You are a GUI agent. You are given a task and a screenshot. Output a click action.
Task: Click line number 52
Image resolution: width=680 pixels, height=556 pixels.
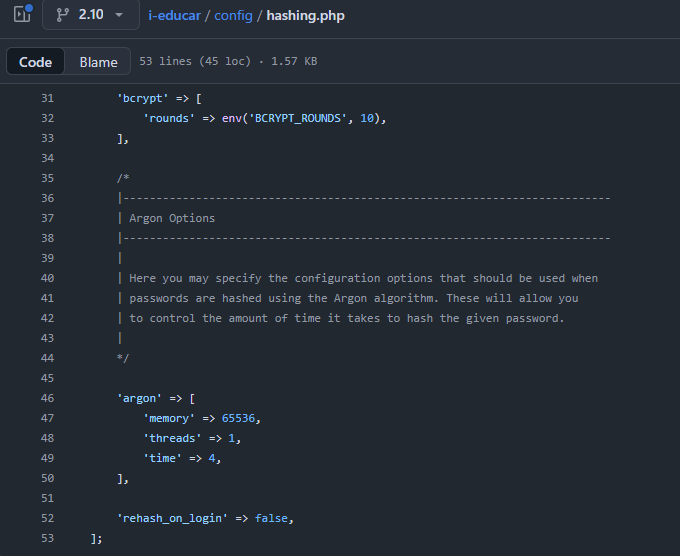48,518
